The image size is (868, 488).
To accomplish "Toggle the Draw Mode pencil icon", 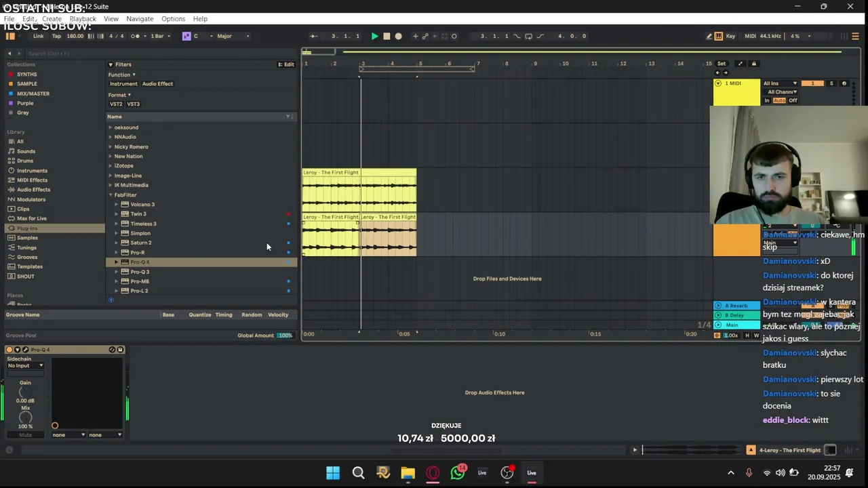I will point(709,36).
